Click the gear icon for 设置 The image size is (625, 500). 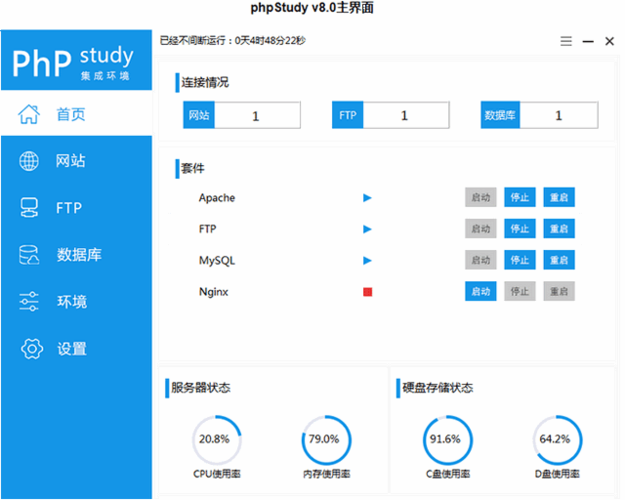tap(32, 349)
